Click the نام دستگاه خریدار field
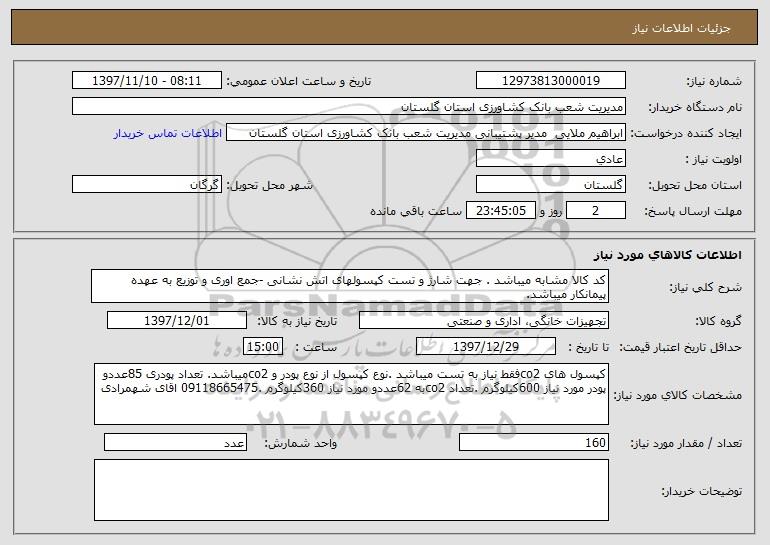This screenshot has width=770, height=545. click(349, 107)
